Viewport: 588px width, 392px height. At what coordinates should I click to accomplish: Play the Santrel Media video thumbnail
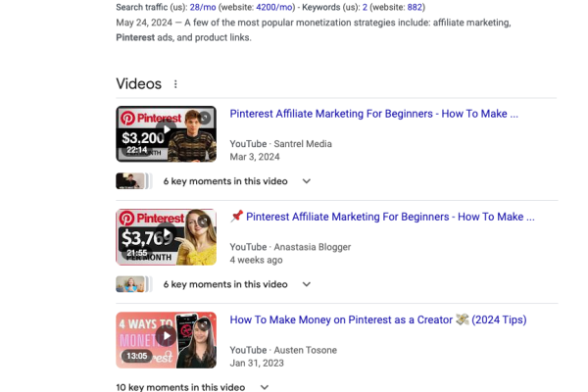pos(167,134)
